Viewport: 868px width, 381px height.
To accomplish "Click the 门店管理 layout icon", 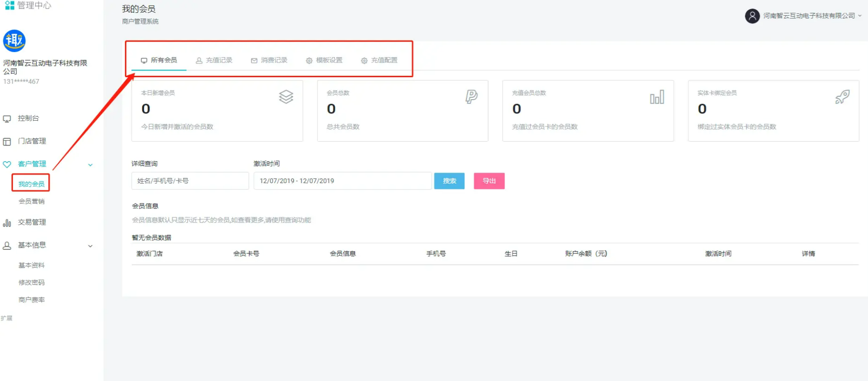I will point(7,142).
